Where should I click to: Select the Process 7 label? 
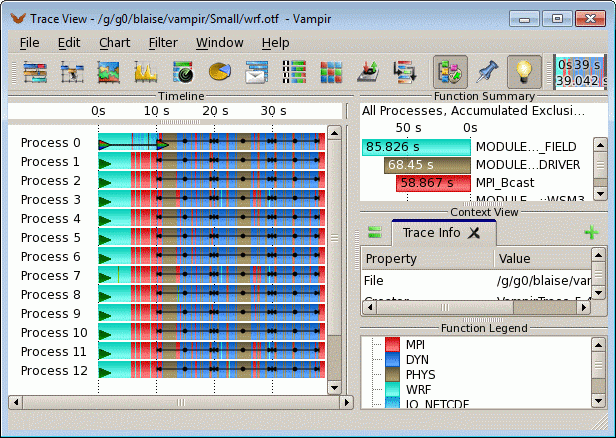(51, 276)
